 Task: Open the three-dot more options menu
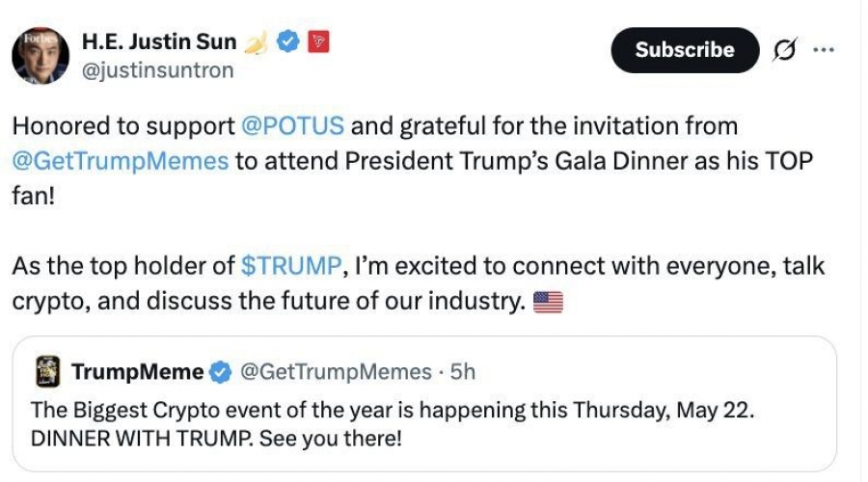point(824,50)
